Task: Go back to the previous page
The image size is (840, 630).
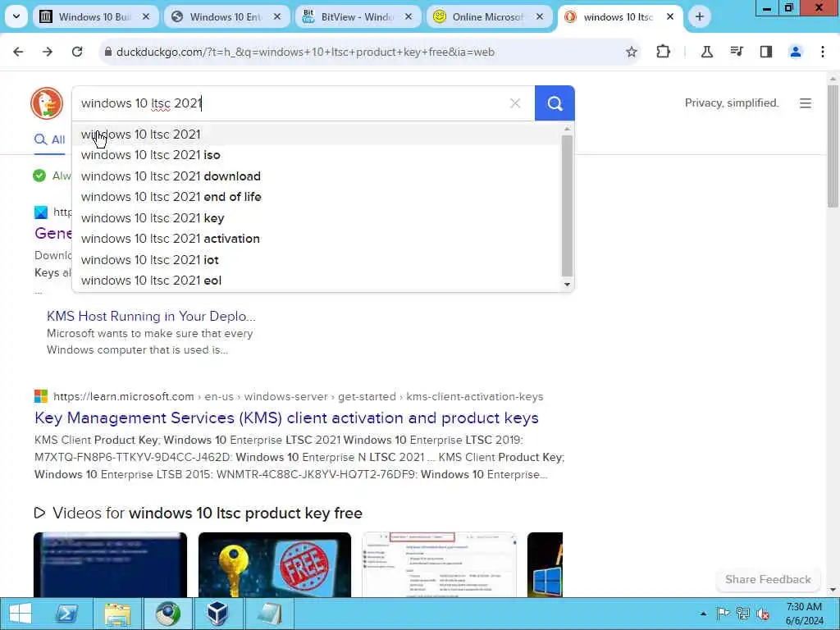Action: tap(18, 52)
